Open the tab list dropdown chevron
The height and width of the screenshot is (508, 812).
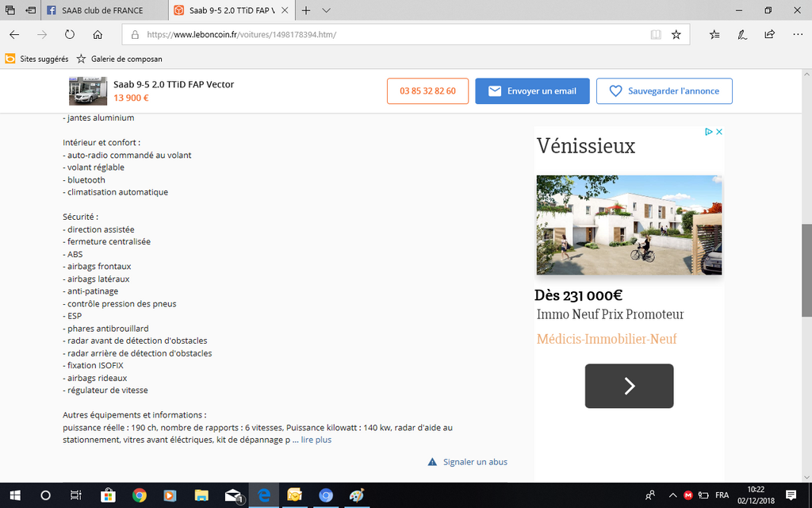point(326,10)
